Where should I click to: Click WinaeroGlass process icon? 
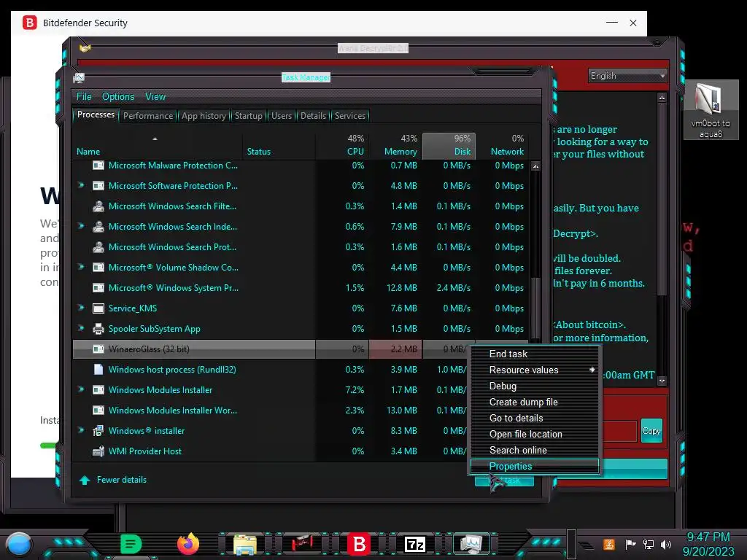[x=98, y=349]
